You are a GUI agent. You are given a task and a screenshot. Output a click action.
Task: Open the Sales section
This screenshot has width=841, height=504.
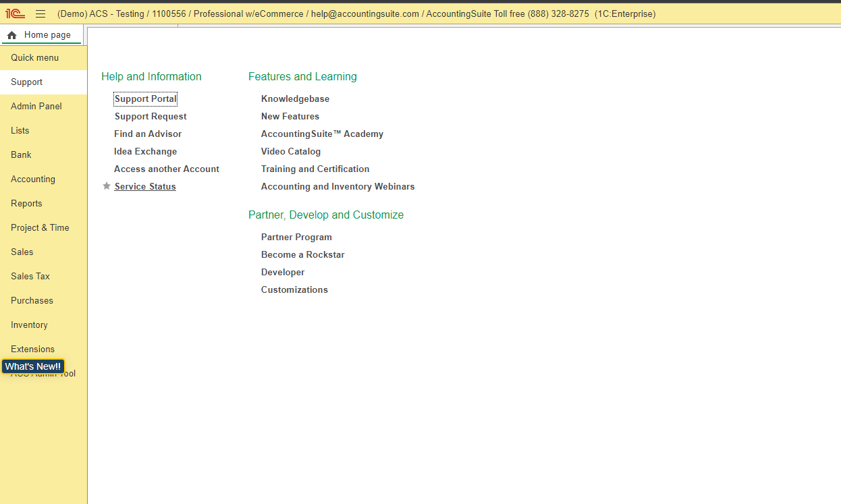point(43,252)
